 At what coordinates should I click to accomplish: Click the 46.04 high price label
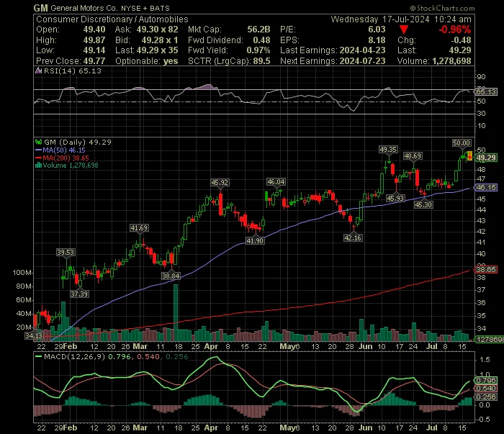[276, 182]
